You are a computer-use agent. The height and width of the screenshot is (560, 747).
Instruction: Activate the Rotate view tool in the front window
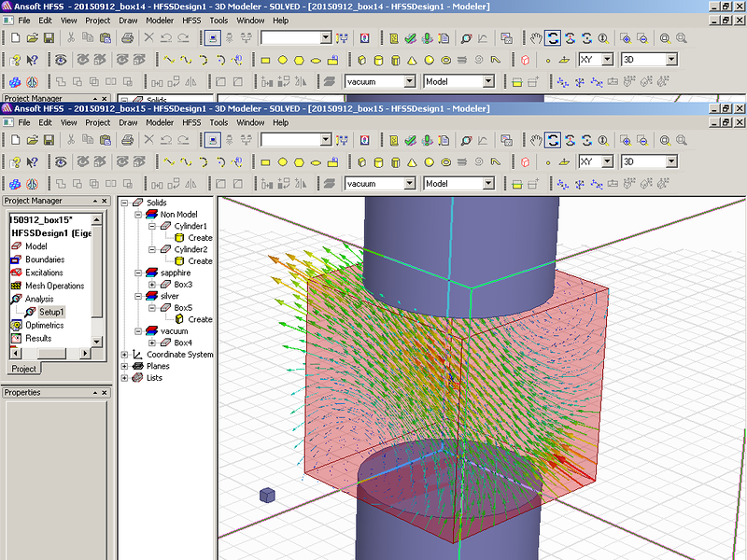[553, 140]
